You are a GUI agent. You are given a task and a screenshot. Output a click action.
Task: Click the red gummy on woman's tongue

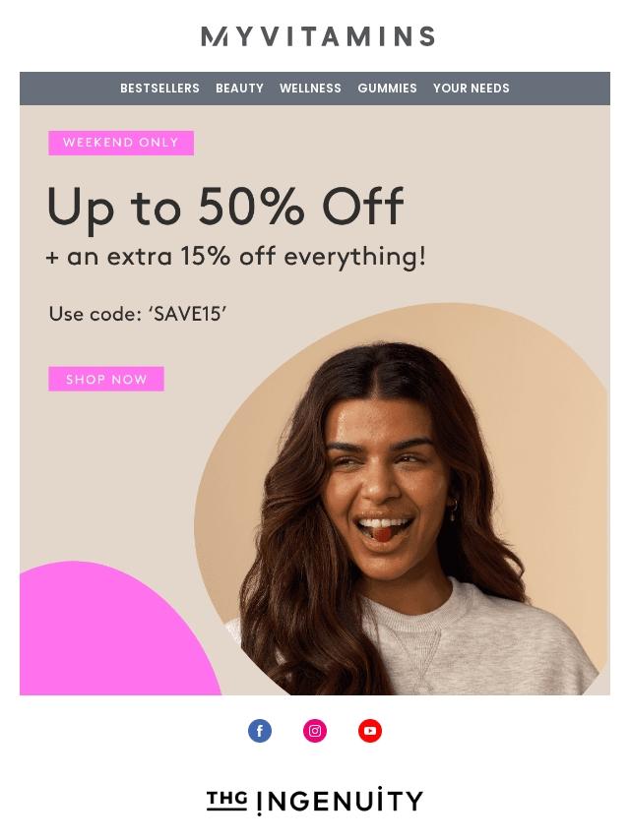point(381,534)
